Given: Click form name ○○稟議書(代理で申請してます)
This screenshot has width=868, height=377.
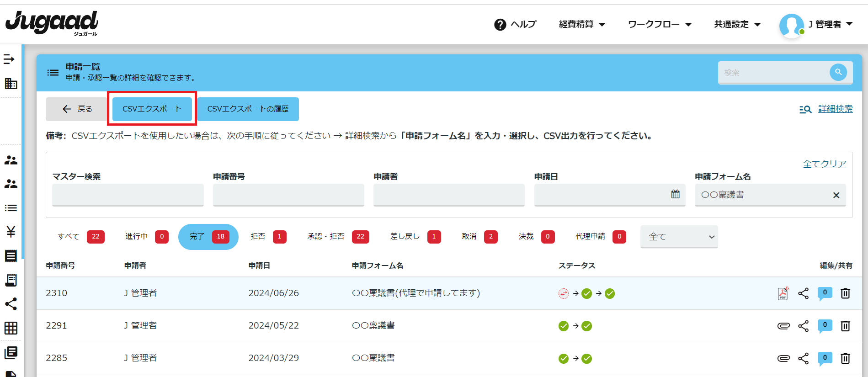Looking at the screenshot, I should (x=416, y=293).
